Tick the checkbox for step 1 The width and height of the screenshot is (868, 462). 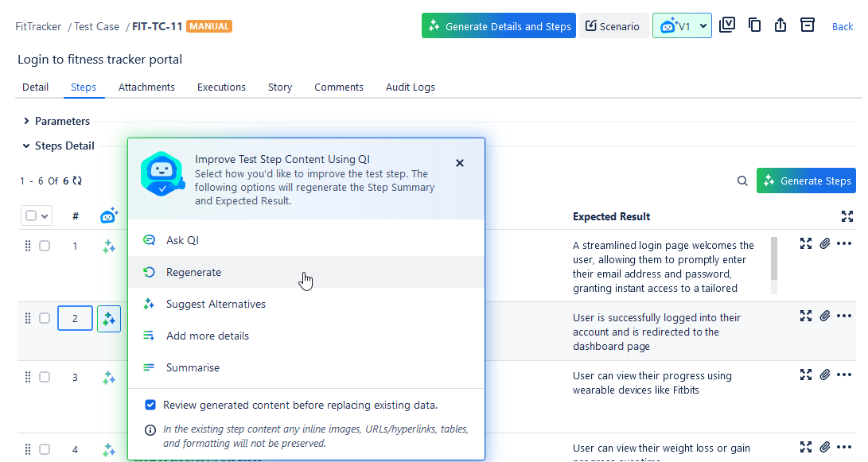45,246
